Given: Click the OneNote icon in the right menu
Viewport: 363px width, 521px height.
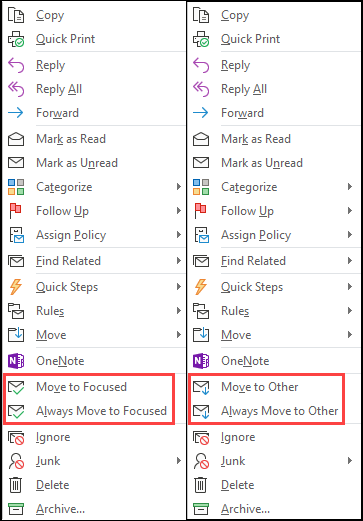Looking at the screenshot, I should (x=201, y=361).
